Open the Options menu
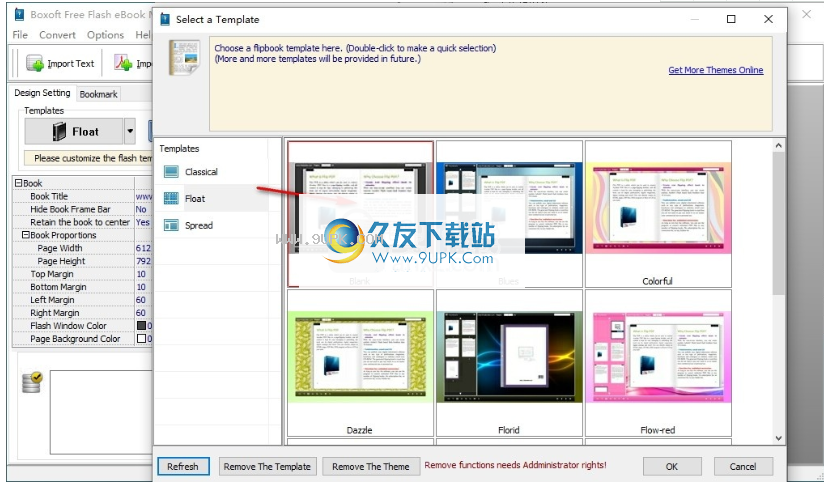This screenshot has width=824, height=483. [105, 35]
